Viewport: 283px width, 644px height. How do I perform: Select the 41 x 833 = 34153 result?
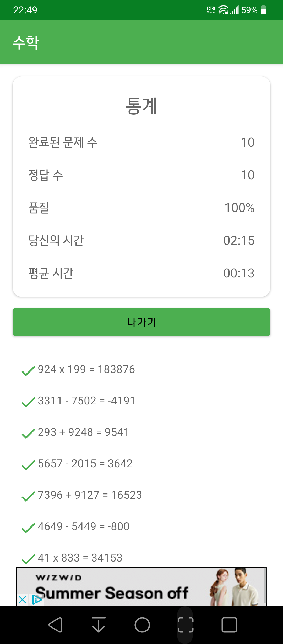click(x=80, y=558)
